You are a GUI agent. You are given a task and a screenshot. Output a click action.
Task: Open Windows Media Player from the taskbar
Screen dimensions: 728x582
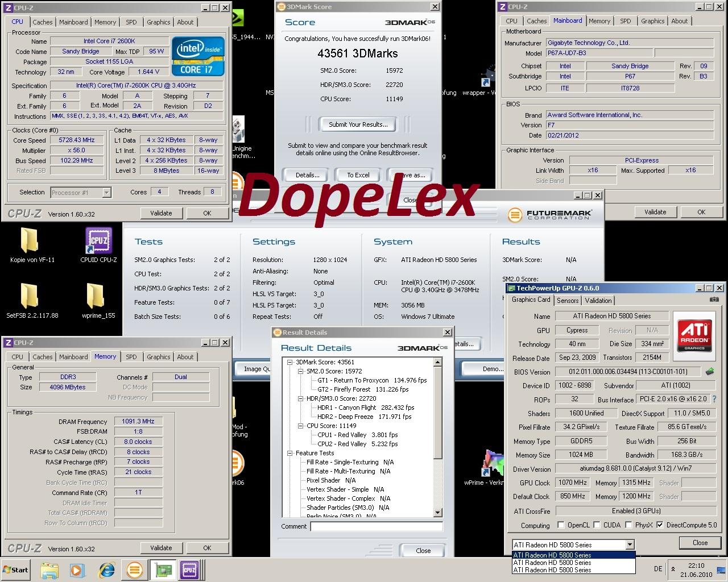click(x=77, y=570)
